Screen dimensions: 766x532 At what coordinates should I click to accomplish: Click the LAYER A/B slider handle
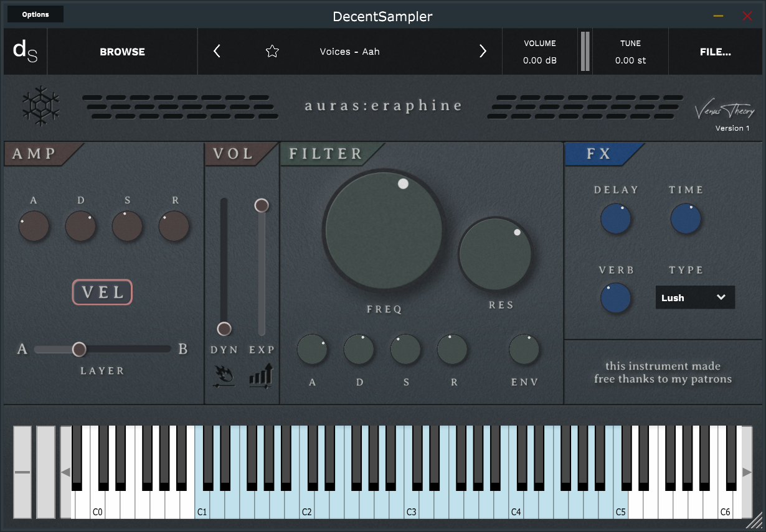pyautogui.click(x=79, y=349)
